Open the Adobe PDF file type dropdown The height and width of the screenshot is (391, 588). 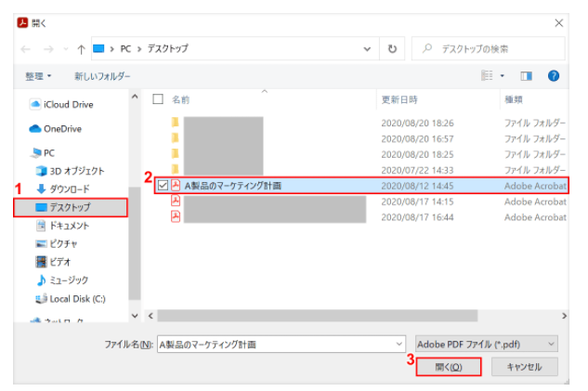point(487,345)
